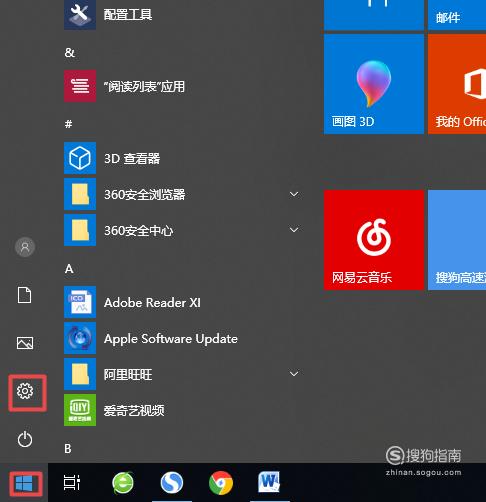Open Task View on the taskbar
The width and height of the screenshot is (486, 502).
point(72,482)
